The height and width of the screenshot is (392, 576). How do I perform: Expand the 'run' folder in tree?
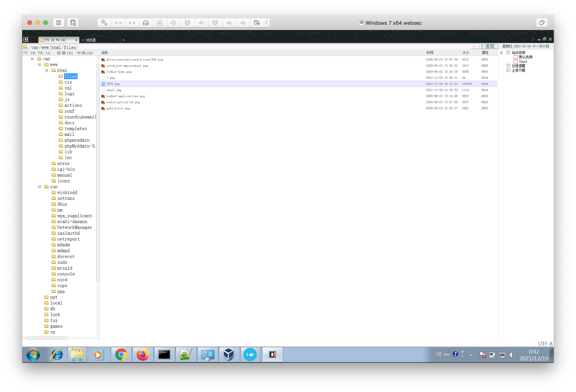click(x=41, y=187)
